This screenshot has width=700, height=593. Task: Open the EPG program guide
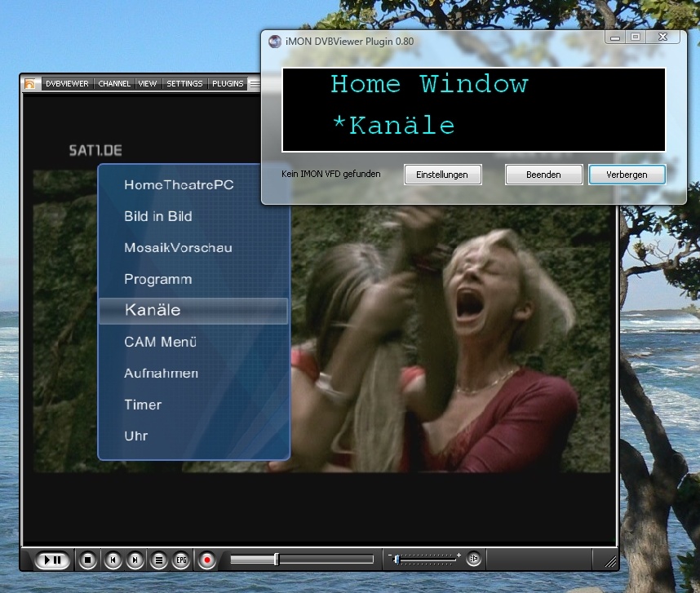tap(181, 560)
